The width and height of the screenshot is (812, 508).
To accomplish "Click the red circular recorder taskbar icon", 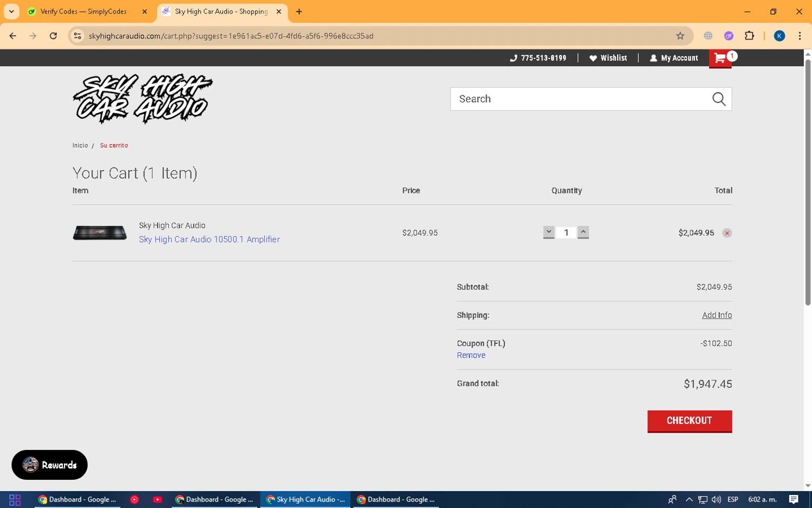I will point(134,499).
